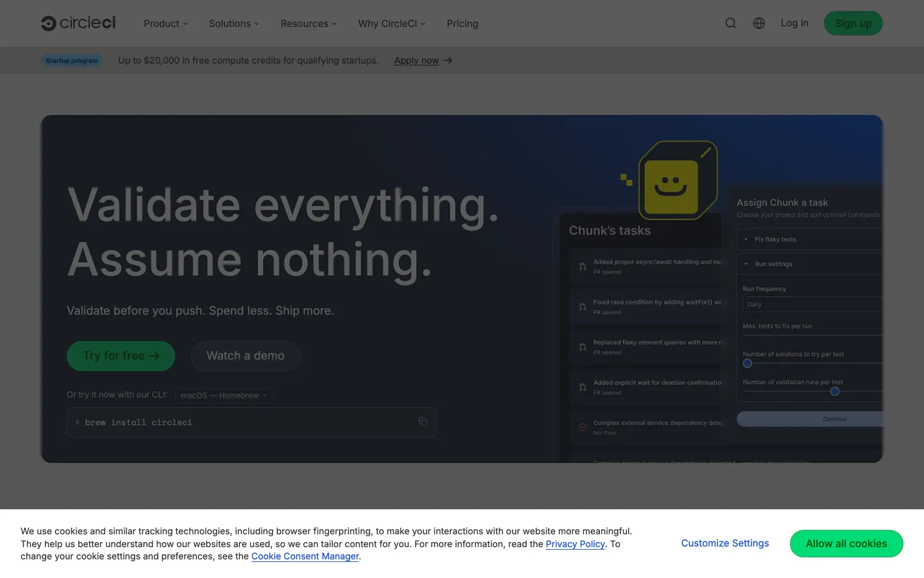Viewport: 924px width, 578px height.
Task: Open the site search
Action: pyautogui.click(x=731, y=23)
